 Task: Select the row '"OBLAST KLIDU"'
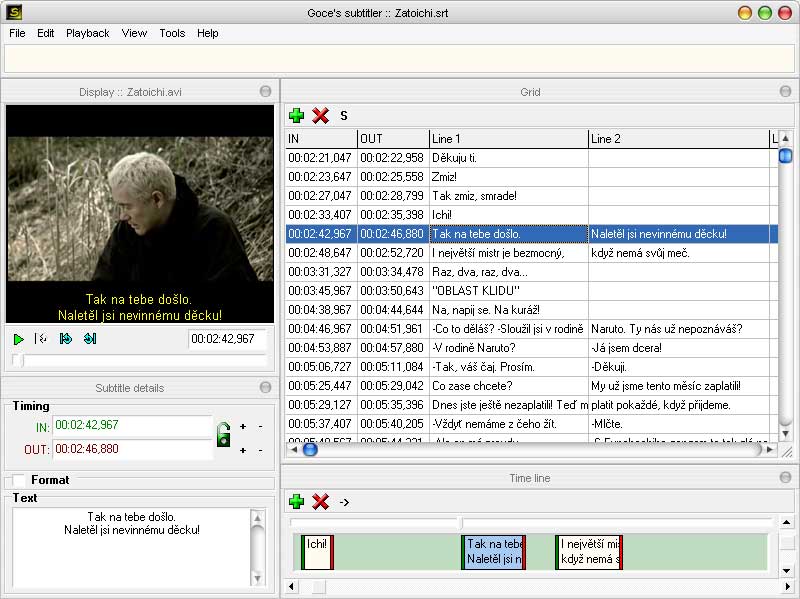532,291
